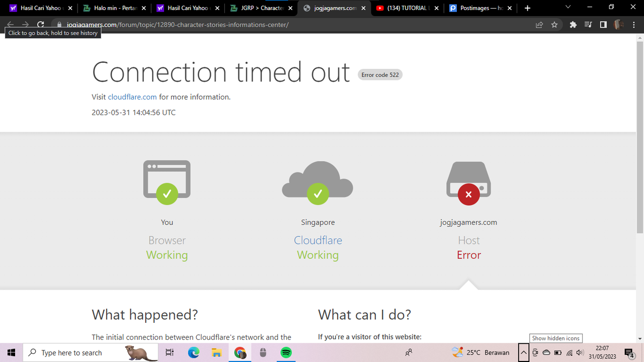Image resolution: width=644 pixels, height=362 pixels.
Task: Close the (134) TUTORIAL YouTube tab
Action: point(437,8)
